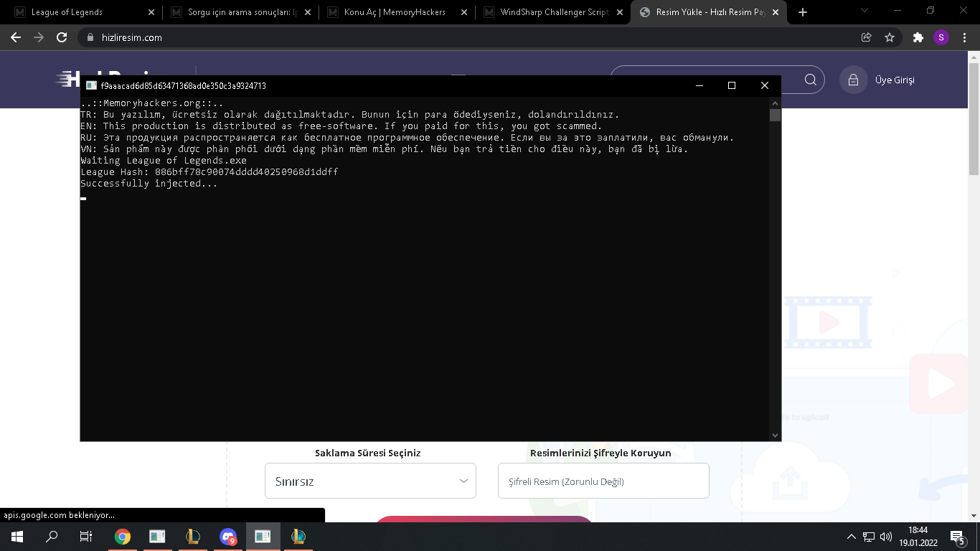Bookmark this page with the star icon
The width and height of the screenshot is (980, 551).
point(890,37)
